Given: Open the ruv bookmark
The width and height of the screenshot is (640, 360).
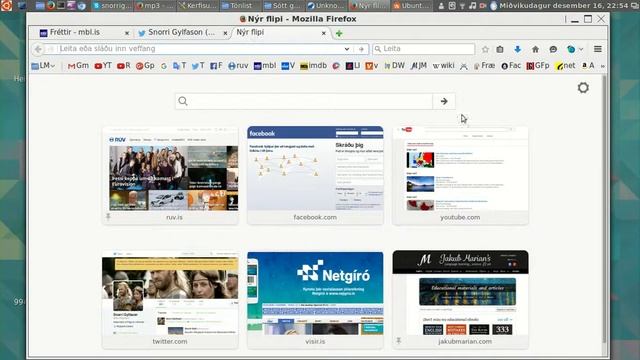Looking at the screenshot, I should pos(238,66).
